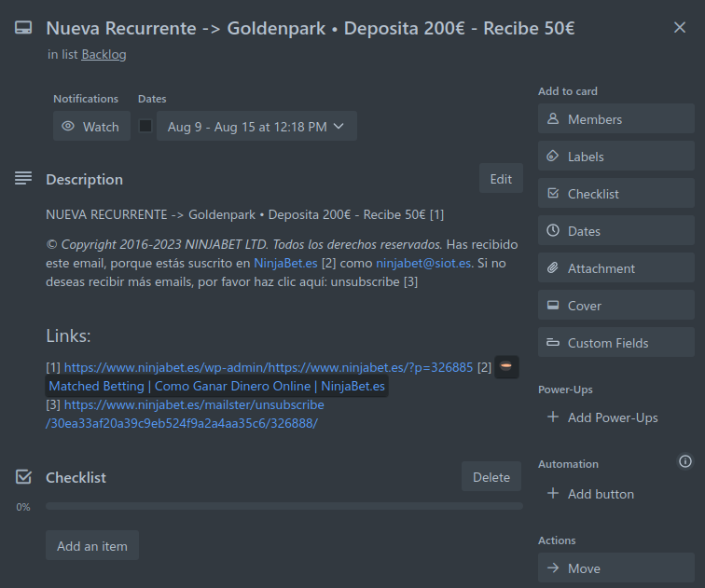The width and height of the screenshot is (705, 588).
Task: Click the Automation info icon
Action: click(685, 461)
